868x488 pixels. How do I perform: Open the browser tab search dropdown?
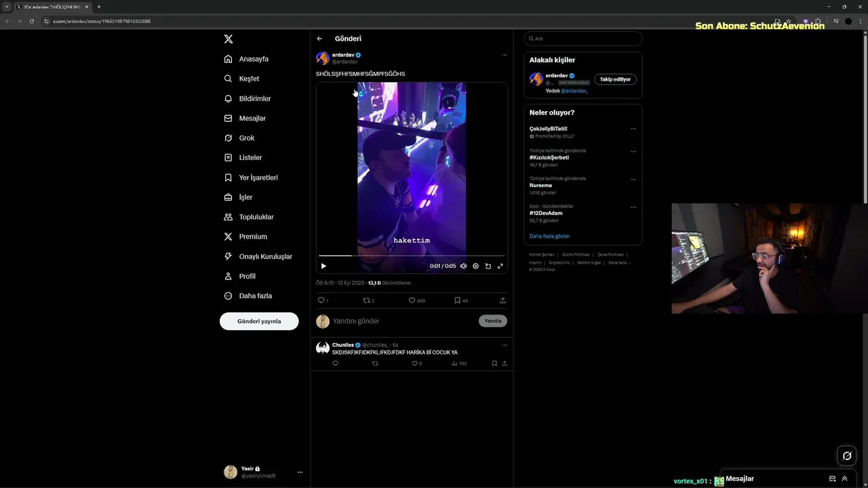point(7,7)
